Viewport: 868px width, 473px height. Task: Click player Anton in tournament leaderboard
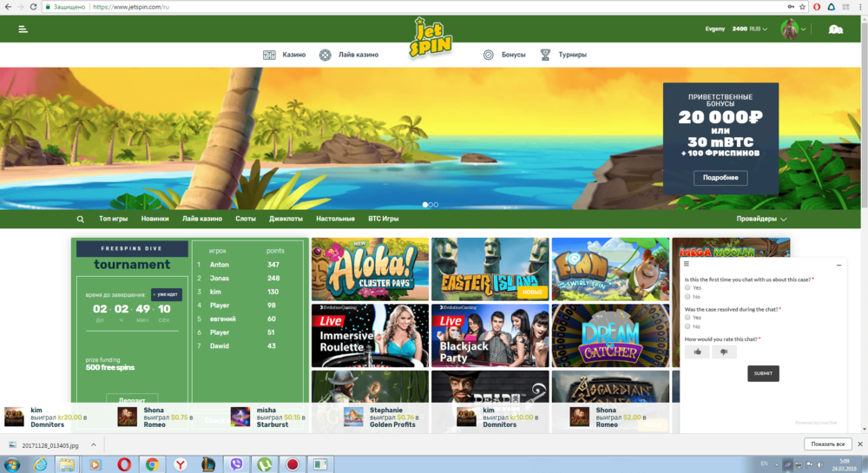point(220,265)
